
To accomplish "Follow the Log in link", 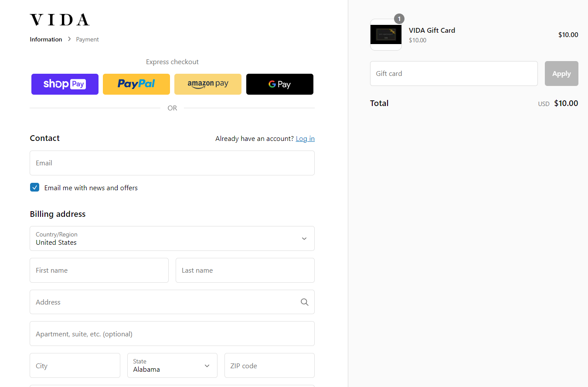I will point(305,139).
